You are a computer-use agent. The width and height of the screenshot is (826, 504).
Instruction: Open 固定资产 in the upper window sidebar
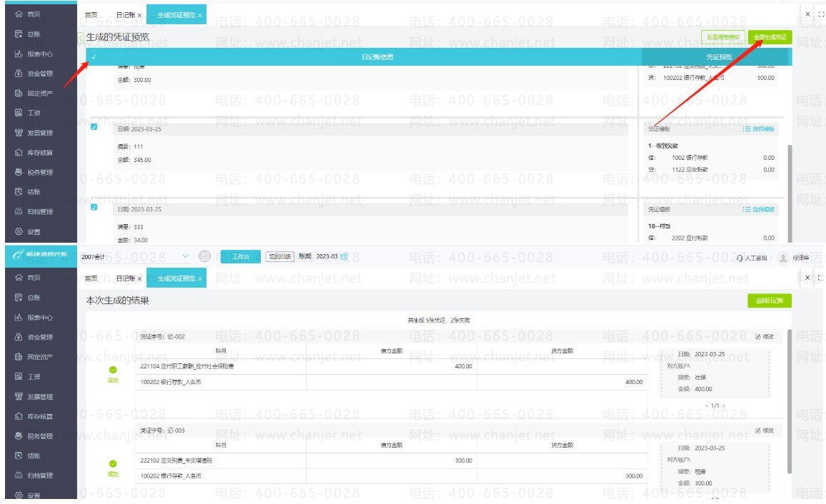[34, 93]
